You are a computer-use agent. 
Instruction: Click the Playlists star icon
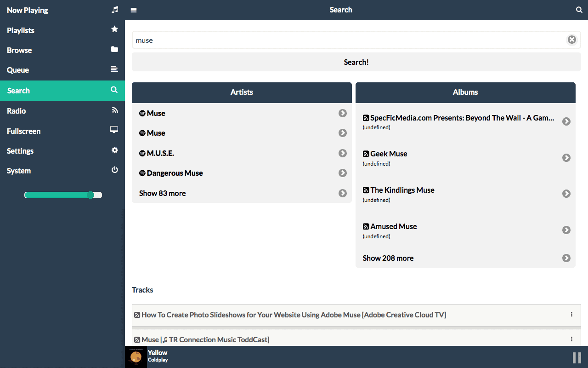(x=115, y=29)
